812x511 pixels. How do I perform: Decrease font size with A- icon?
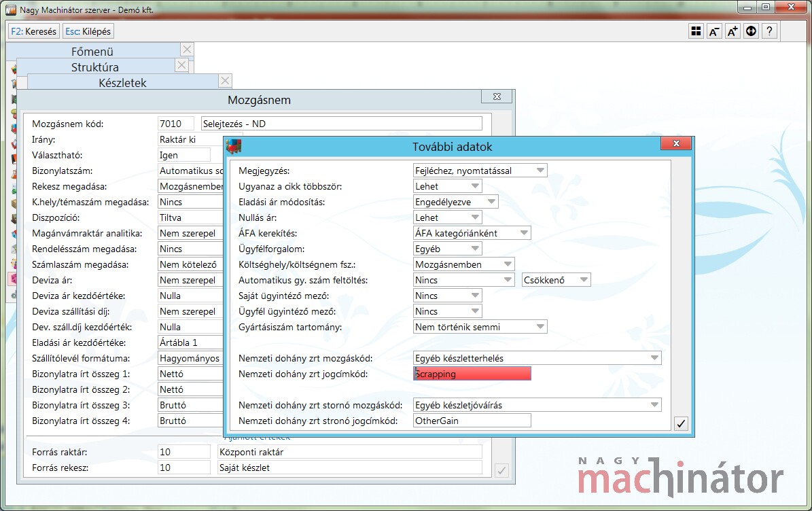714,31
